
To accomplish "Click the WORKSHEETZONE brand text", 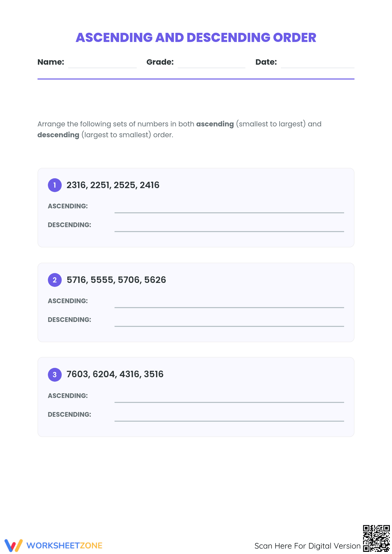I will coord(64,546).
